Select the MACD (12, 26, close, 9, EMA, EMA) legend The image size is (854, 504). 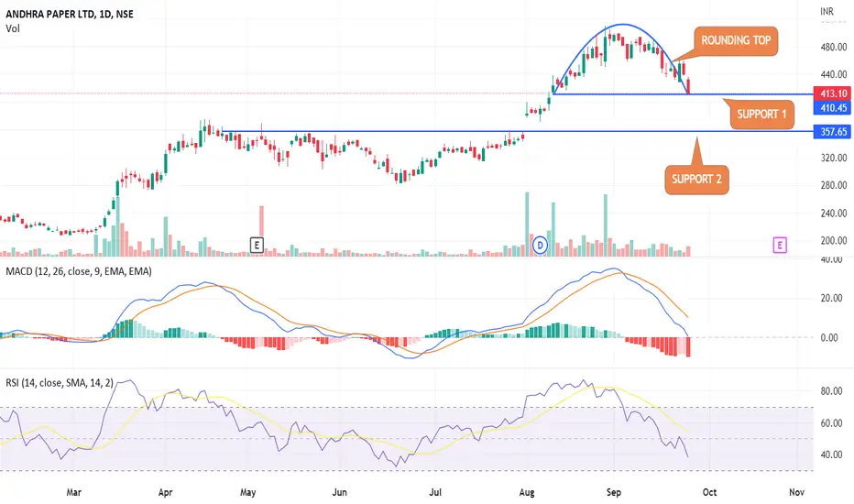click(79, 271)
